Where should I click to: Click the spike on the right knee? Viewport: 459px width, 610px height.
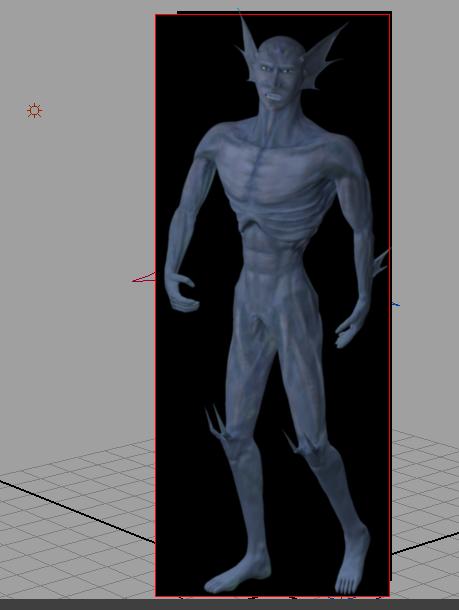click(x=294, y=443)
